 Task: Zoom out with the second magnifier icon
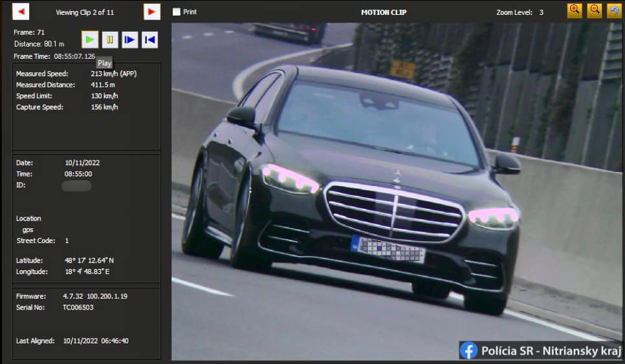coord(595,11)
